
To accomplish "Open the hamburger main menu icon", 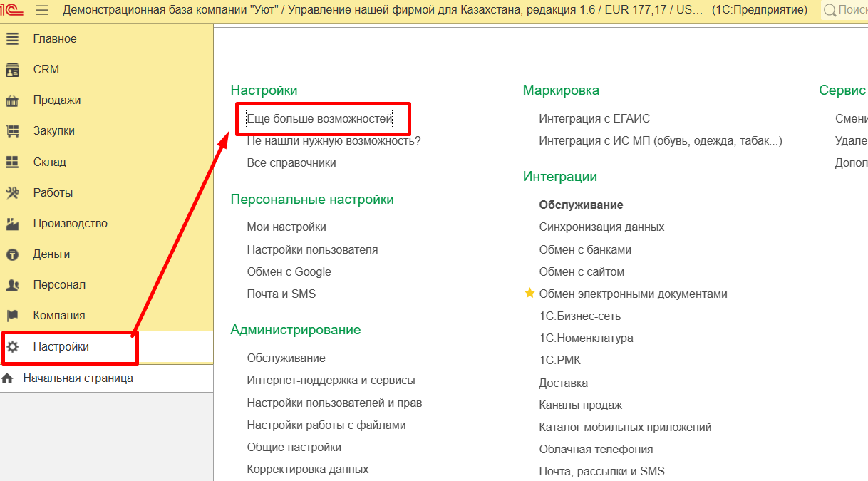I will tap(42, 10).
